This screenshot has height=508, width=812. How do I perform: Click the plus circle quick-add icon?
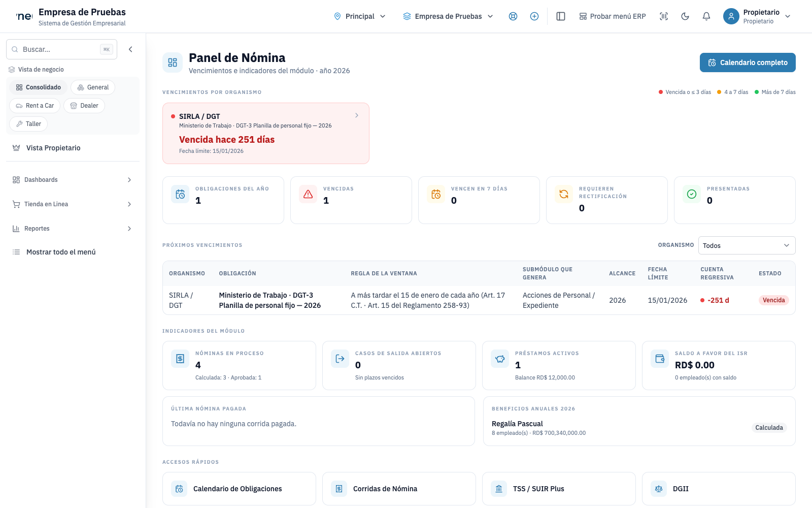[x=534, y=16]
